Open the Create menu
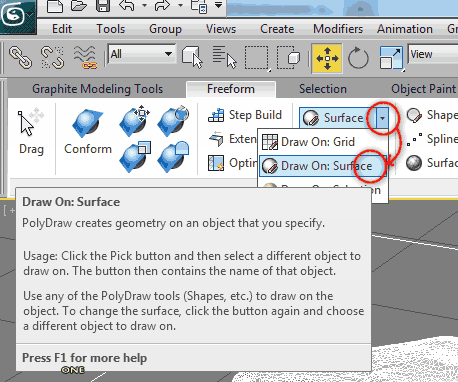The width and height of the screenshot is (458, 382). click(x=277, y=29)
